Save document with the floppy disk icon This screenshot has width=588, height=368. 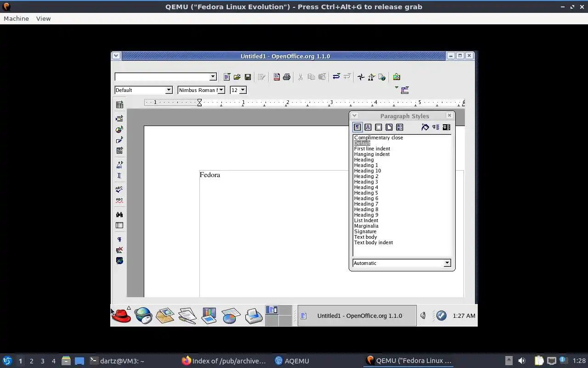(248, 77)
